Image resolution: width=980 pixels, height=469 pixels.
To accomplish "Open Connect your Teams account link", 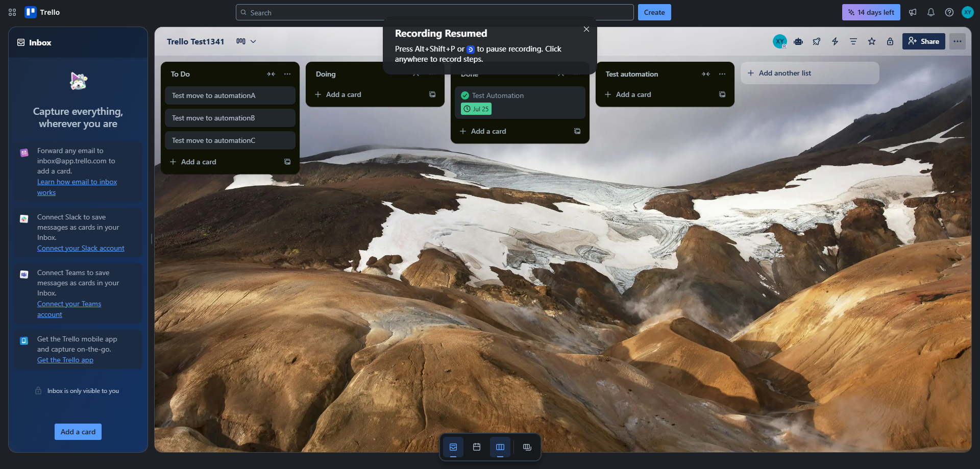I will pyautogui.click(x=69, y=309).
